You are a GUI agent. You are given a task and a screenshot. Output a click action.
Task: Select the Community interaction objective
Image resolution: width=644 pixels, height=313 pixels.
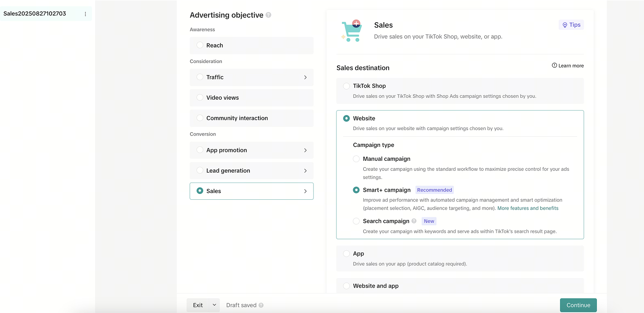click(x=200, y=118)
